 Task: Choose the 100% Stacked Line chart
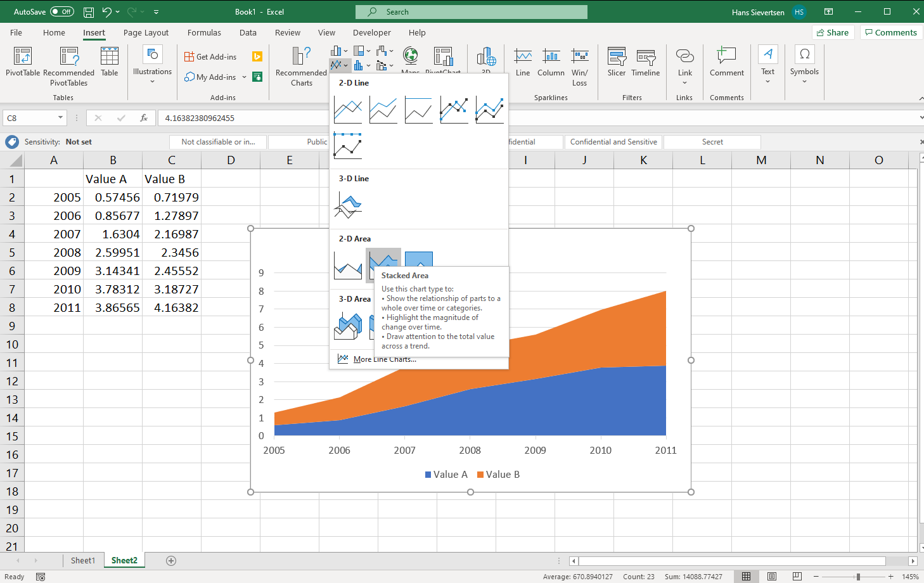419,110
